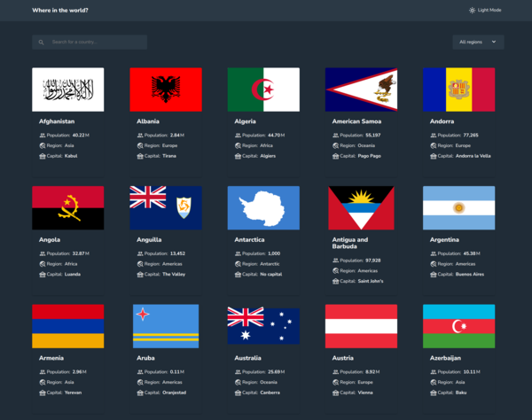This screenshot has height=420, width=532.
Task: Click the Where in the world? title
Action: coord(60,10)
